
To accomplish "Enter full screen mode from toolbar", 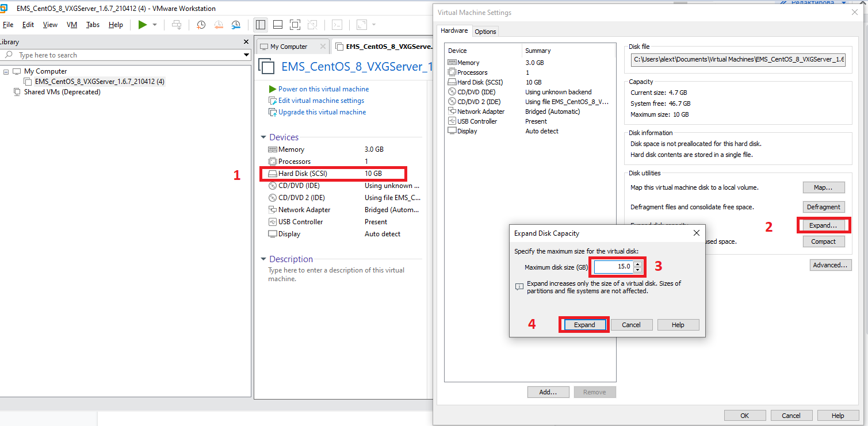I will click(x=295, y=25).
